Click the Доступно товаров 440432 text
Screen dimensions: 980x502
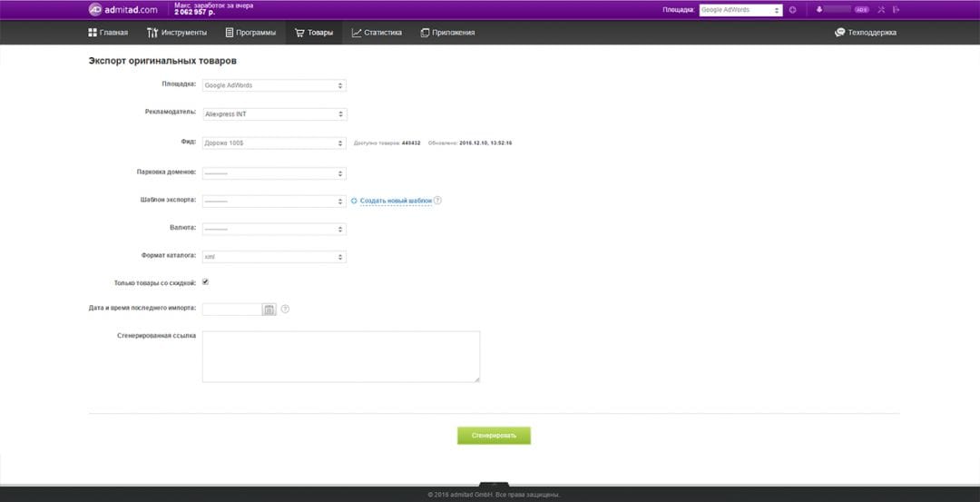(x=387, y=143)
